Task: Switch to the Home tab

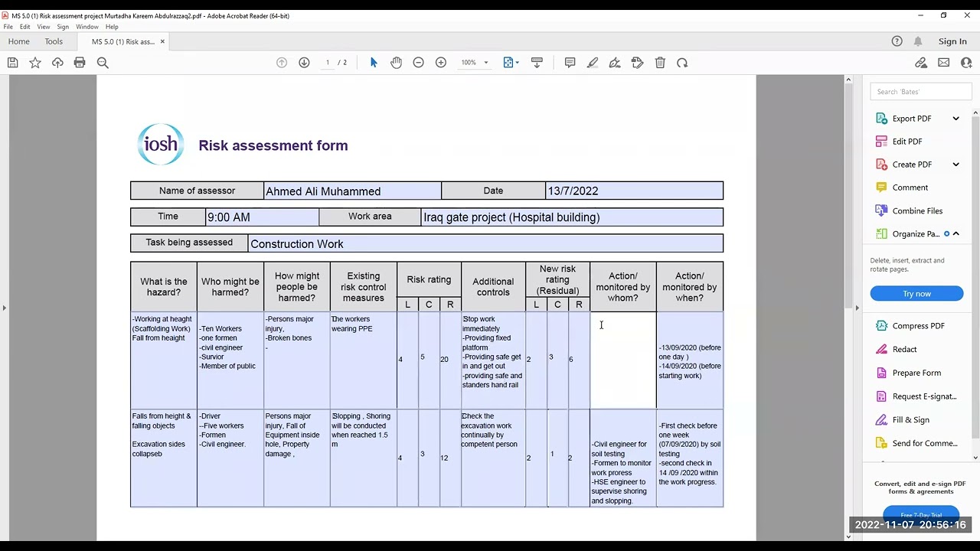Action: 18,41
